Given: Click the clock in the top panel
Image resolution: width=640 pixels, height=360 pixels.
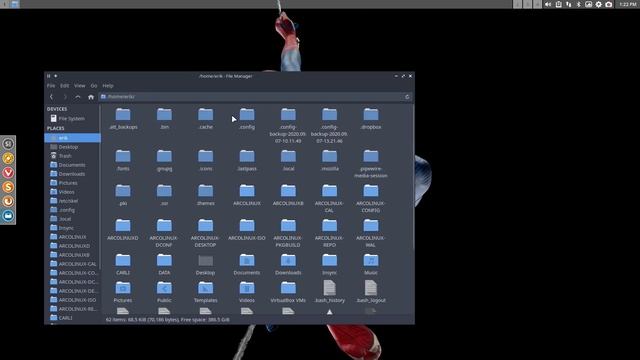Looking at the screenshot, I should pyautogui.click(x=628, y=4).
